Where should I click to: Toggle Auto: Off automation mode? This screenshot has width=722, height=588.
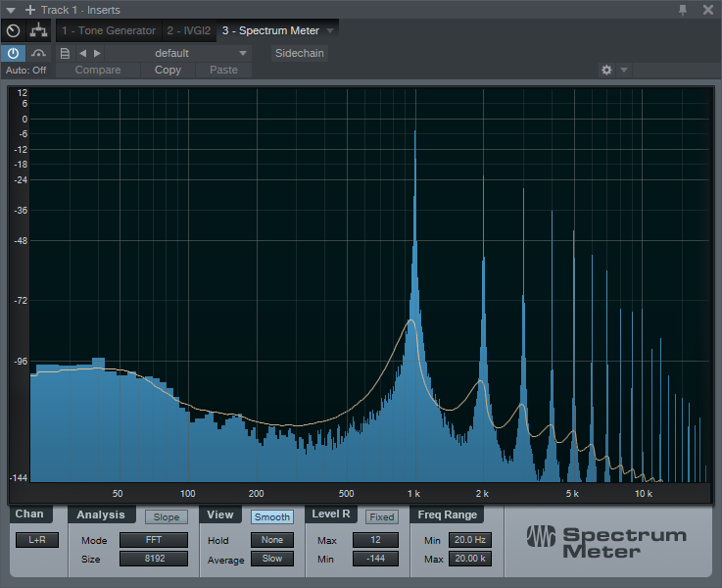[x=26, y=70]
